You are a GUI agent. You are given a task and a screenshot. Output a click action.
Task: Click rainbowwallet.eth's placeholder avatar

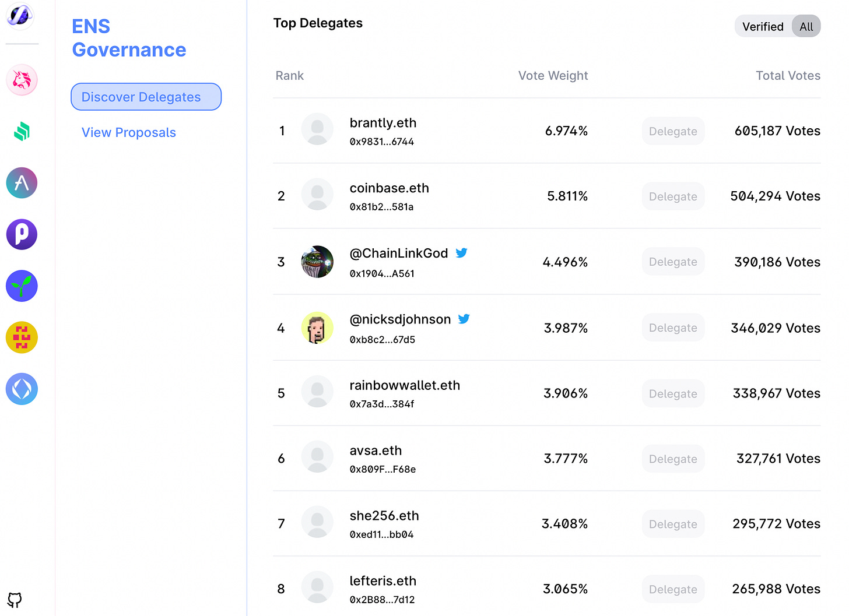[317, 391]
